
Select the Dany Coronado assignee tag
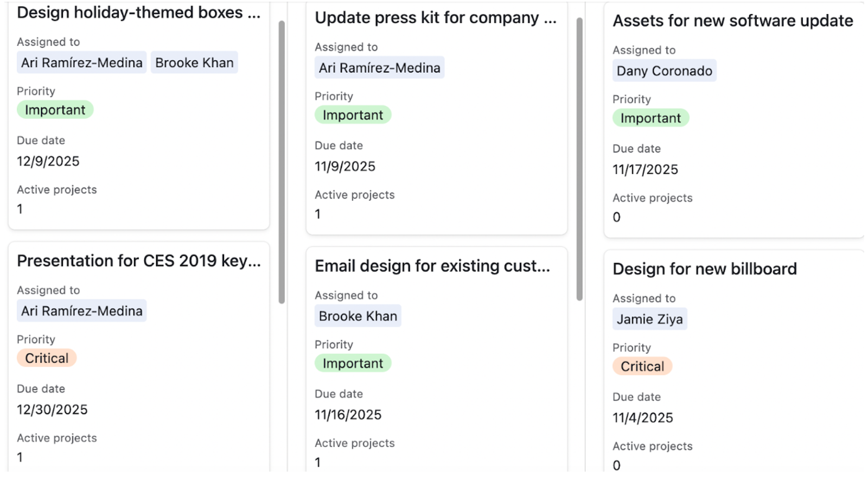(x=665, y=71)
